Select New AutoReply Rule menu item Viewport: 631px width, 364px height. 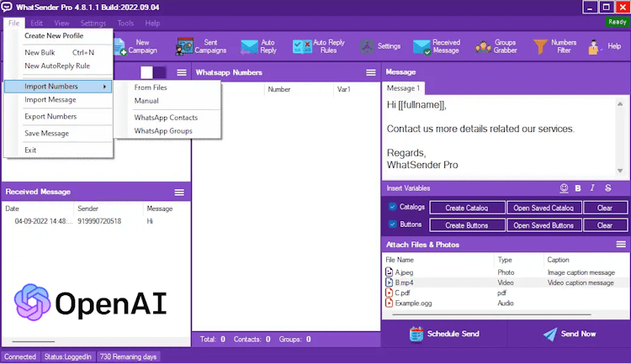tap(58, 66)
